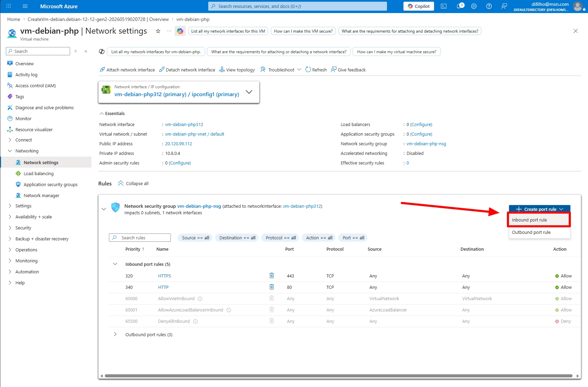Screen dimensions: 588x387
Task: Delete the HTTP rule with trash icon
Action: point(271,287)
